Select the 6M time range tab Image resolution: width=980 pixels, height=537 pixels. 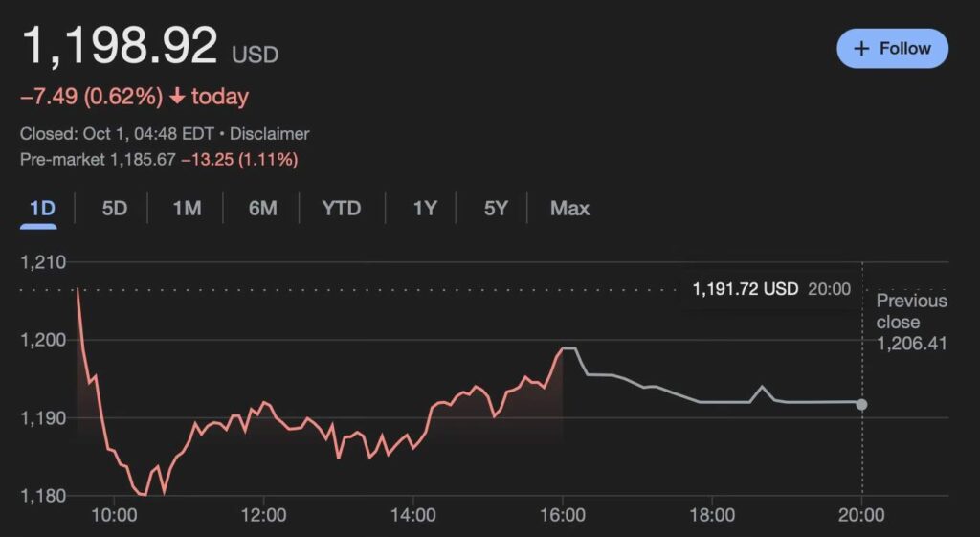pos(262,208)
